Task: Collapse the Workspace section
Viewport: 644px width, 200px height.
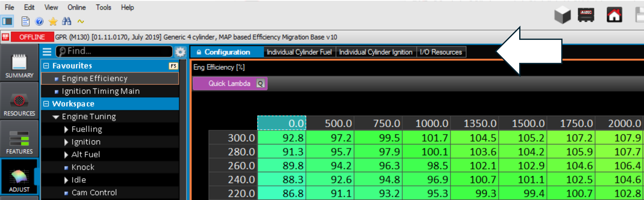Action: [46, 104]
